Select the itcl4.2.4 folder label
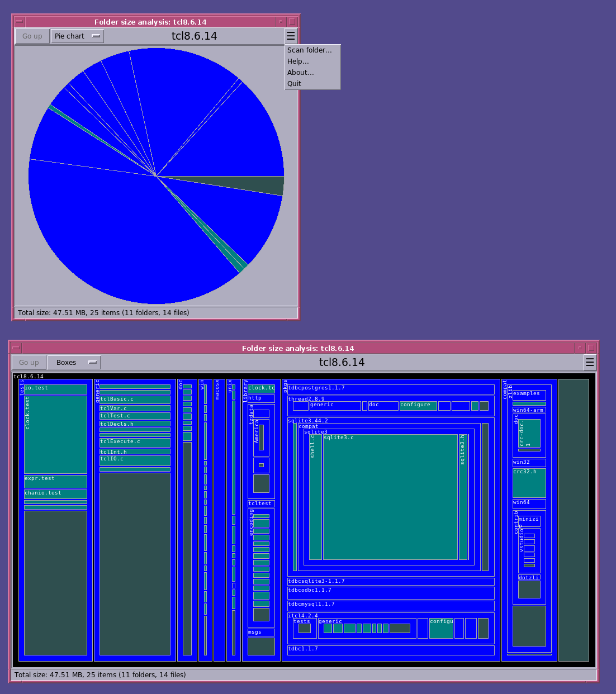The height and width of the screenshot is (694, 616). (x=303, y=616)
